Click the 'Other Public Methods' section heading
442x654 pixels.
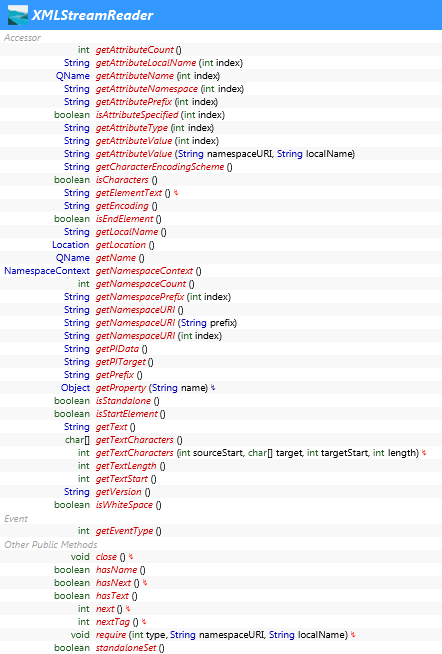(x=51, y=544)
